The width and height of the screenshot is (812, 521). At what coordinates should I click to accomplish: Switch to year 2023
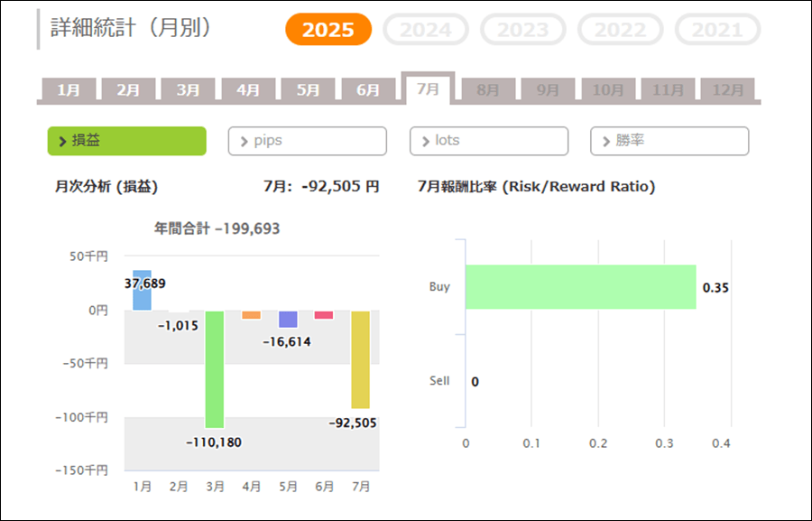point(523,30)
